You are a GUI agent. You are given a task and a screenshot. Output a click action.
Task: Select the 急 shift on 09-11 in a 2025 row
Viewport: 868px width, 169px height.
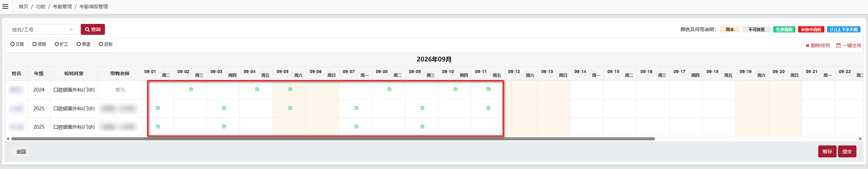tap(488, 108)
